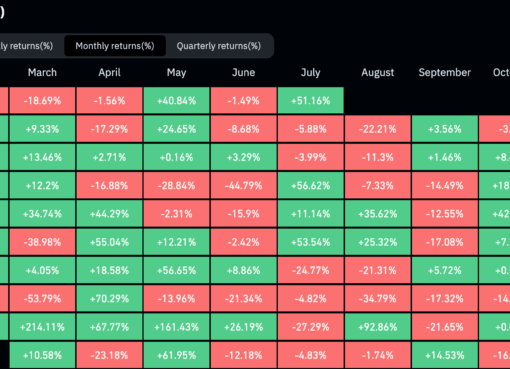Open the partially visible returns(%) tab

(x=27, y=46)
